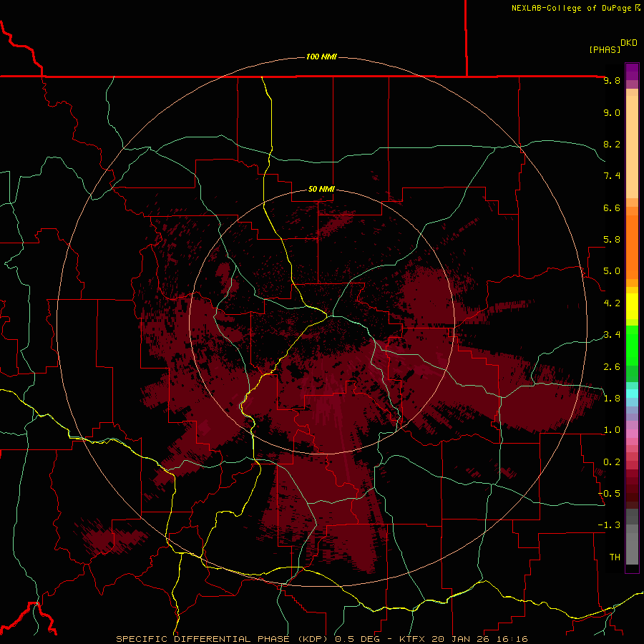Click the 16:16 timestamp in the caption
The image size is (644, 644).
(511, 639)
